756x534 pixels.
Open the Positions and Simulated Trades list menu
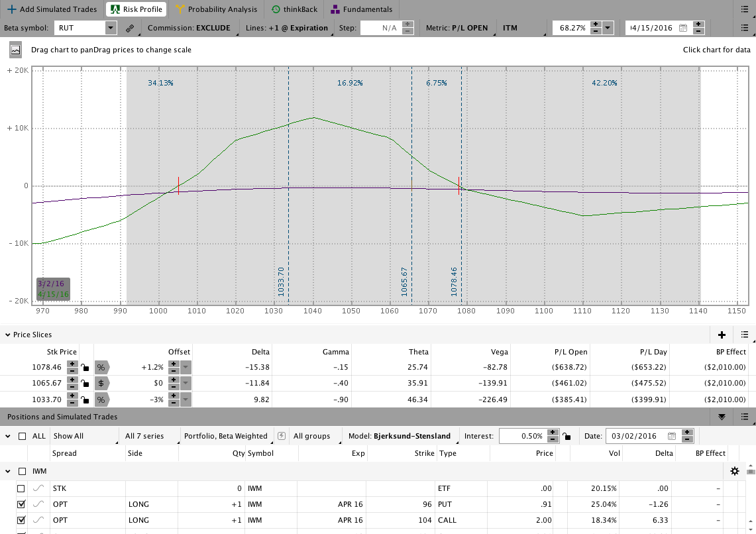point(745,417)
